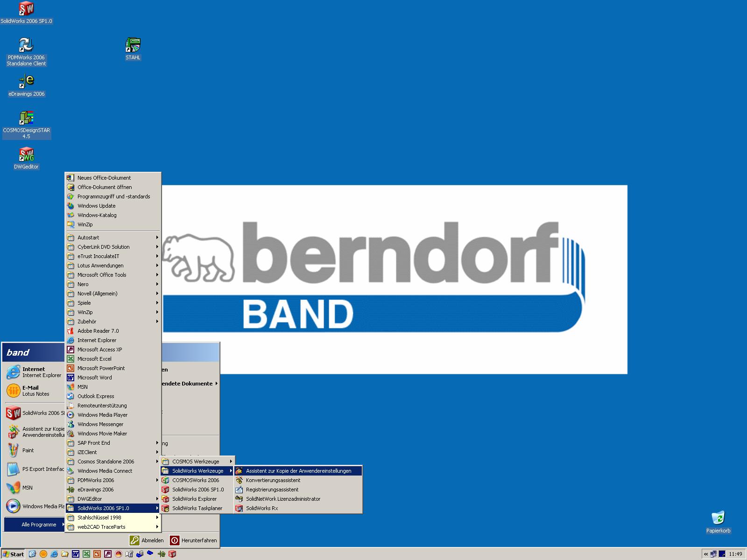Open PDMWorks 2006 Standalone Client desktop icon
The width and height of the screenshot is (747, 560).
[x=26, y=52]
